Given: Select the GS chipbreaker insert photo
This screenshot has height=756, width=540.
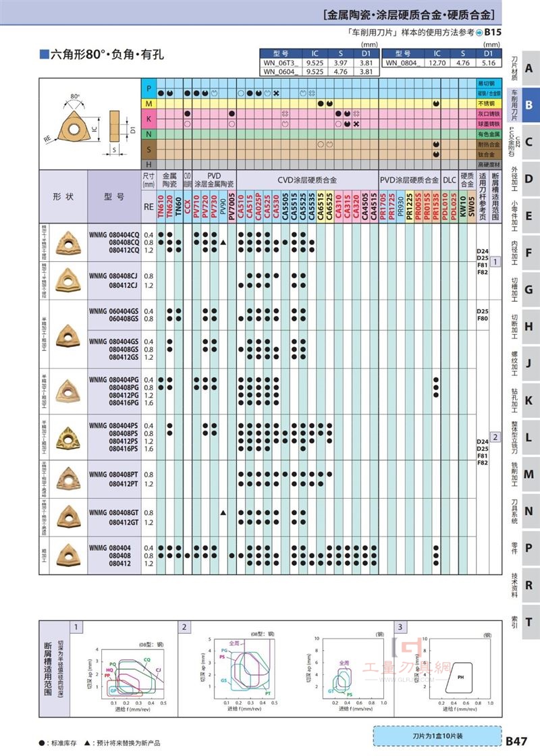Looking at the screenshot, I should pyautogui.click(x=68, y=335).
